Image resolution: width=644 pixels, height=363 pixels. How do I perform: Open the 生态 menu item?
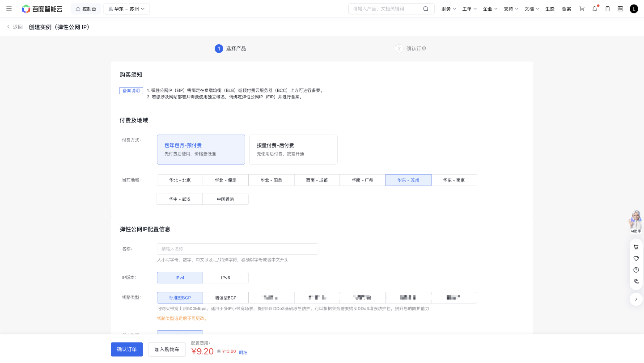[550, 9]
